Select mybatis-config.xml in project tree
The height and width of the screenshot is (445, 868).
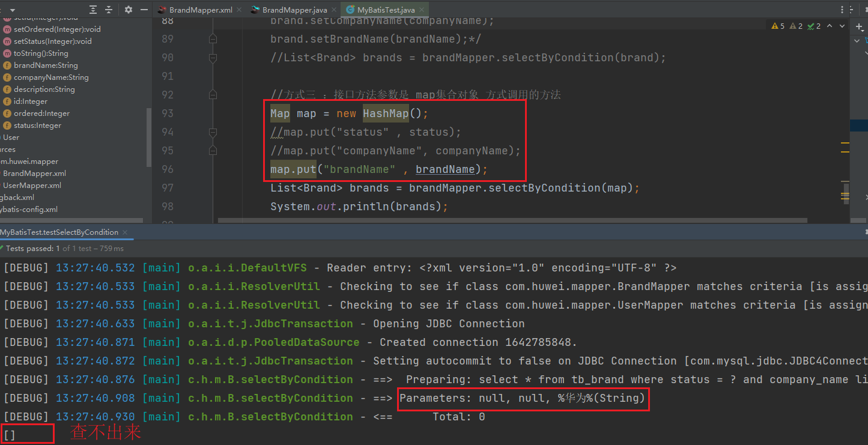pos(29,210)
